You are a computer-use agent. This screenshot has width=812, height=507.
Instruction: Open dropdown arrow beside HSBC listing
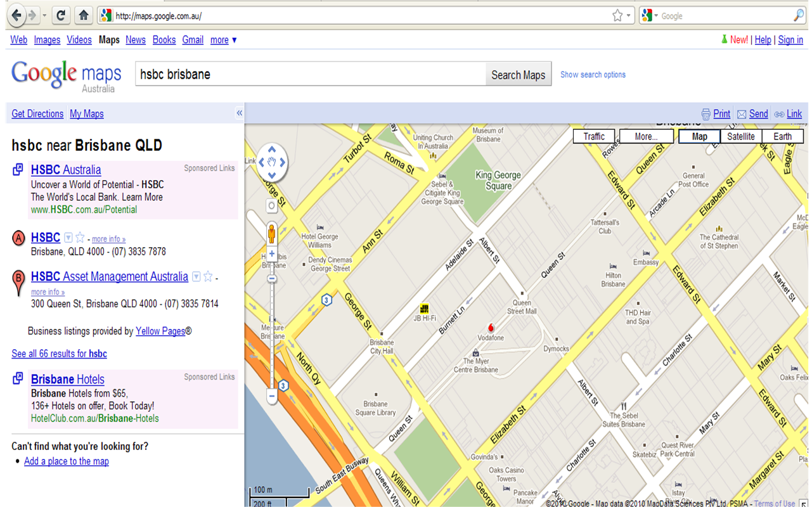click(x=68, y=238)
